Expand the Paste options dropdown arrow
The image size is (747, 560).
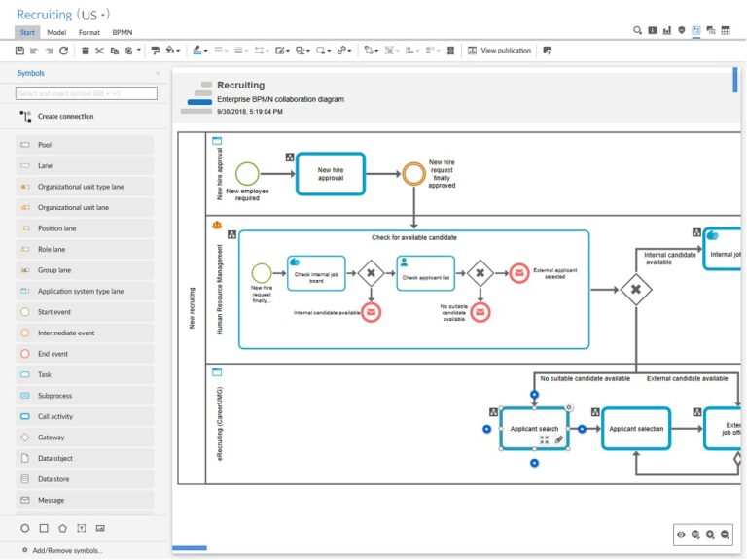coord(139,51)
